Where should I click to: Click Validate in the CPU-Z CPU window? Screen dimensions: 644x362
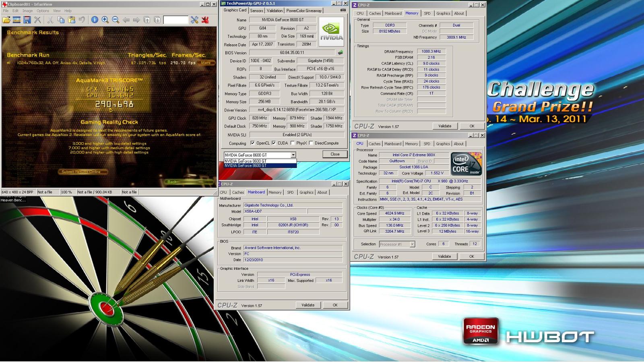tap(444, 257)
